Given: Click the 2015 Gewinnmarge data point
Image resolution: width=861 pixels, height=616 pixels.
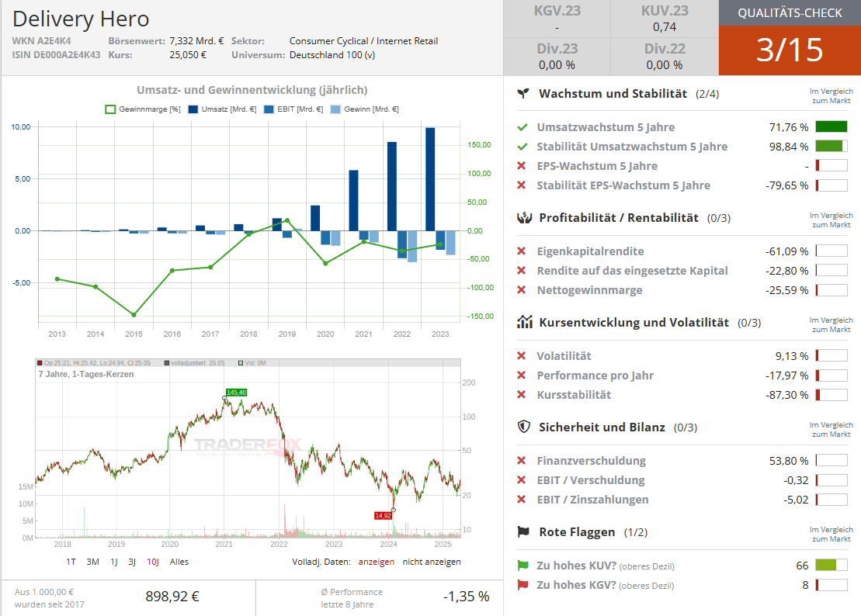Looking at the screenshot, I should (134, 315).
